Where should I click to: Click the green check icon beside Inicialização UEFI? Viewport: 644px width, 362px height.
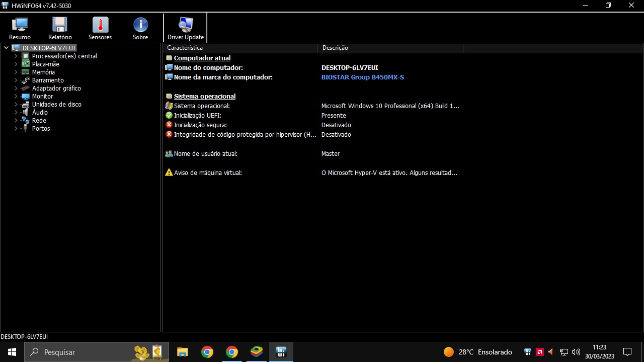(169, 116)
